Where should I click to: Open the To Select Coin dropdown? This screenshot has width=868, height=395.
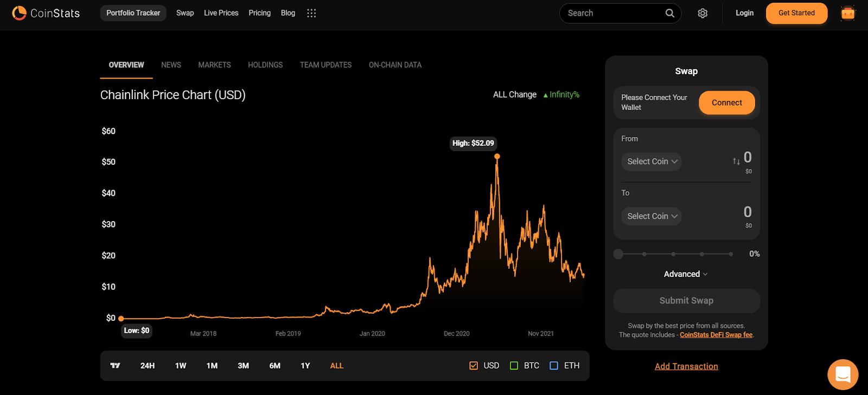652,216
